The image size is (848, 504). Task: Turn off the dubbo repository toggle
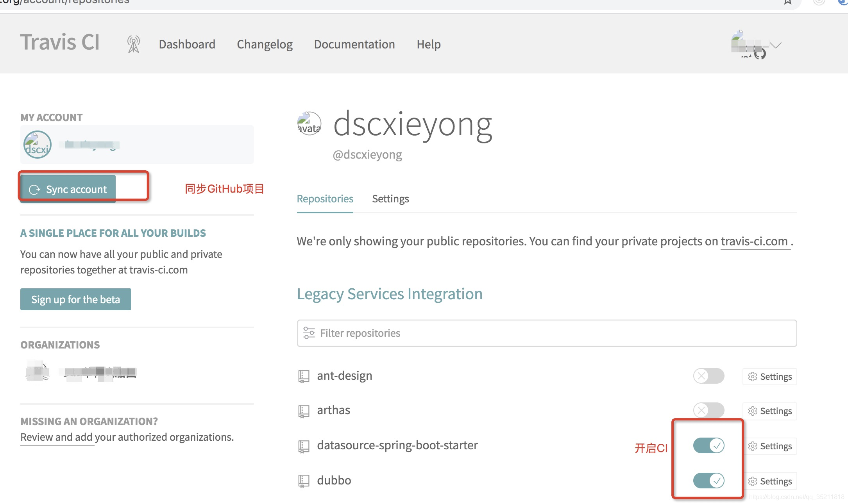(x=708, y=481)
